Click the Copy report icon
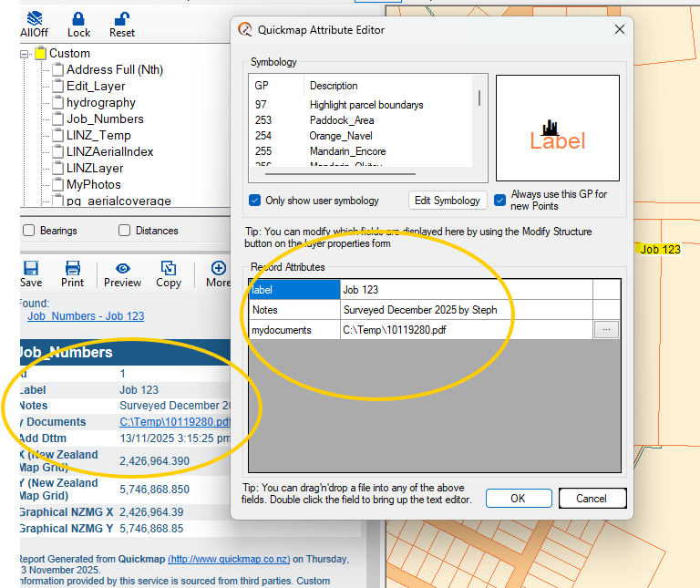The height and width of the screenshot is (588, 700). [169, 268]
